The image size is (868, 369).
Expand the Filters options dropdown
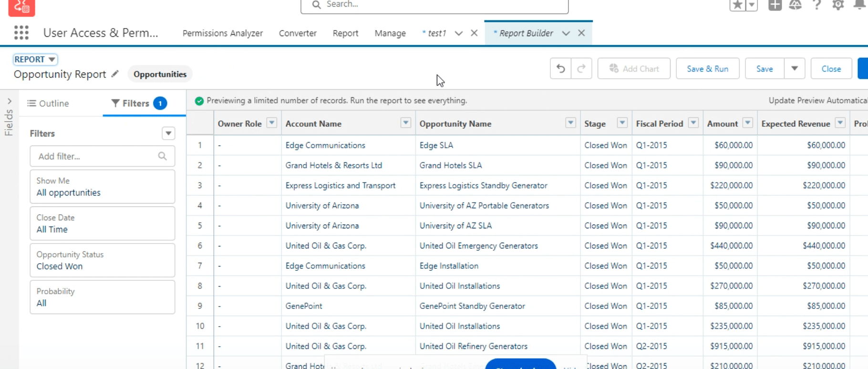coord(168,133)
